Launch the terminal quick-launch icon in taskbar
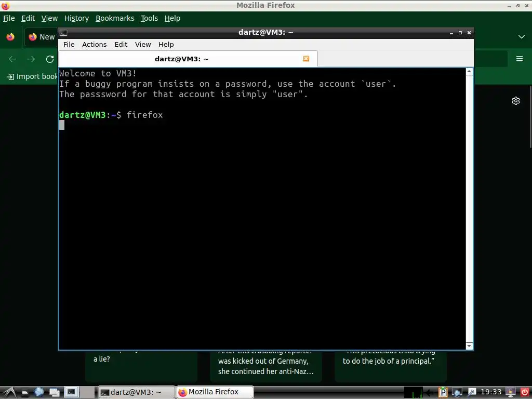 tap(71, 392)
